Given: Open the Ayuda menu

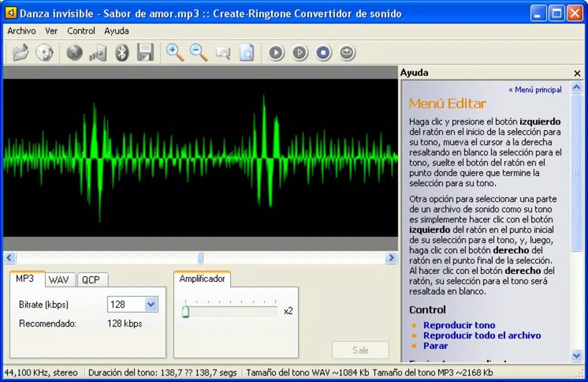Looking at the screenshot, I should (x=116, y=31).
